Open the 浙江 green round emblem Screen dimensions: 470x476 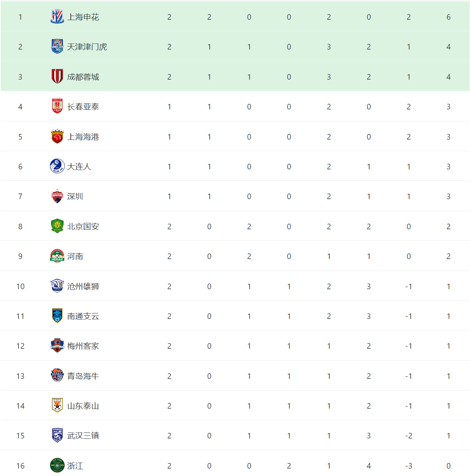coord(57,466)
